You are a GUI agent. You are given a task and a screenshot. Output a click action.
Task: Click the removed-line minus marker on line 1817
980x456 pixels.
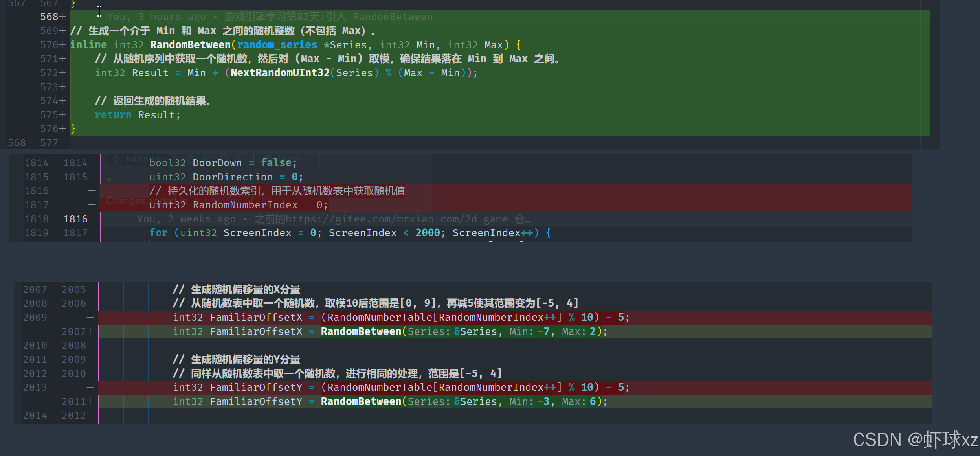[92, 205]
